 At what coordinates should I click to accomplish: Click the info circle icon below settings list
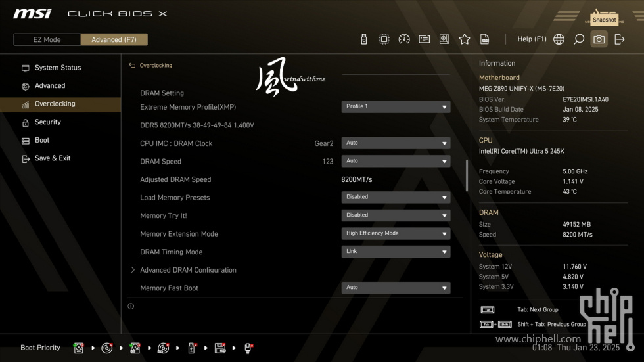click(x=131, y=306)
